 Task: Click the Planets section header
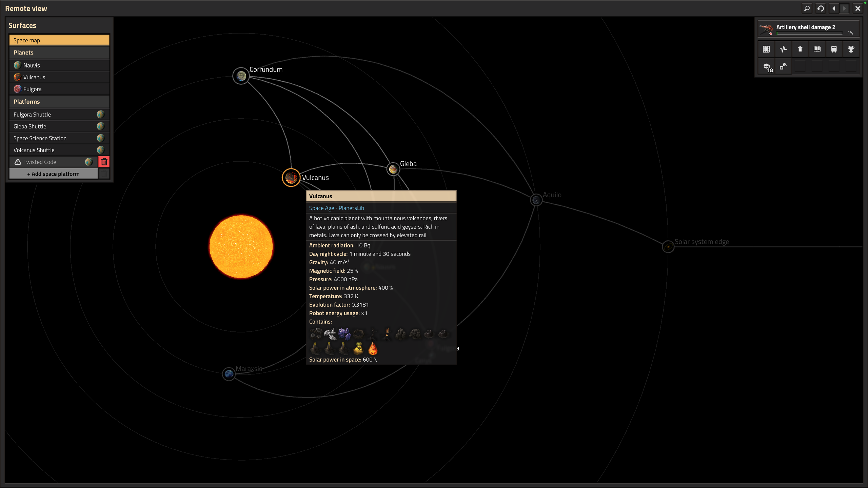click(x=59, y=53)
